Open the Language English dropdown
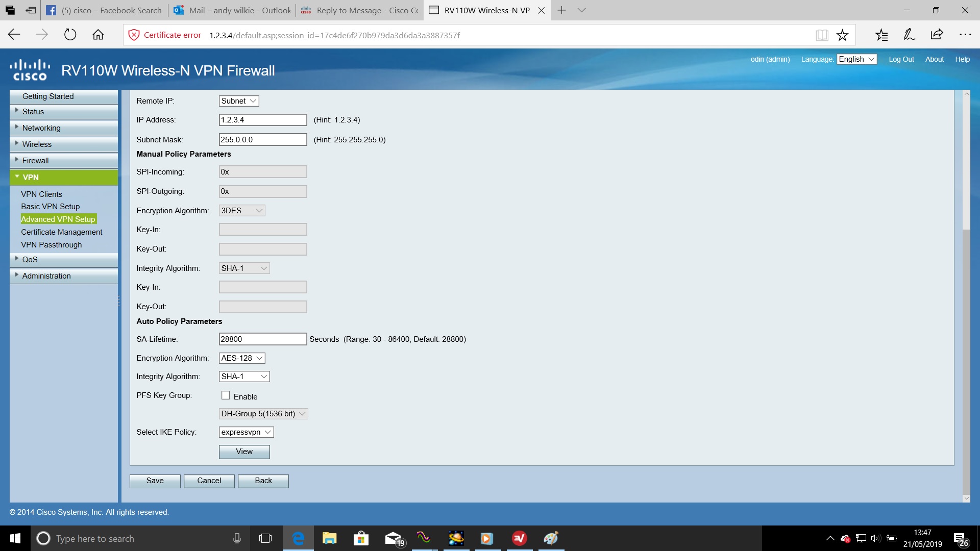980x551 pixels. coord(857,59)
